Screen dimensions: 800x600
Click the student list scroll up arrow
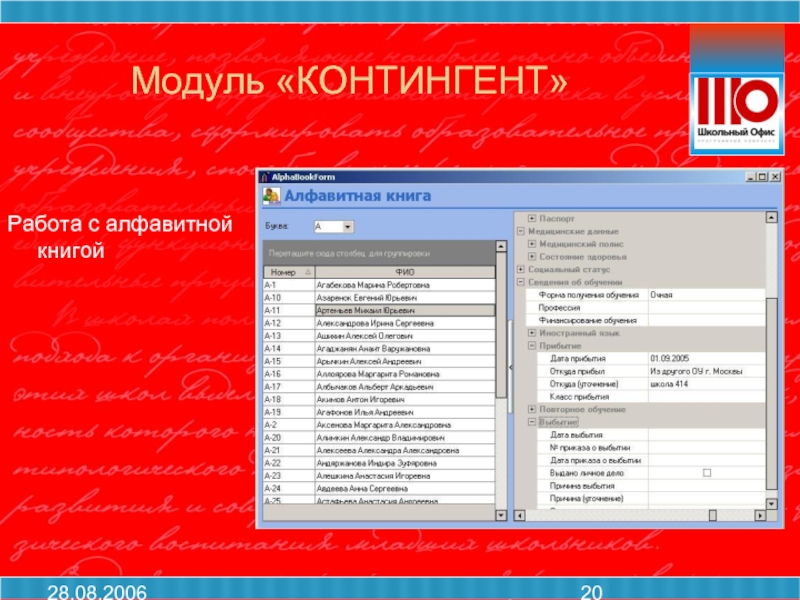tap(501, 246)
